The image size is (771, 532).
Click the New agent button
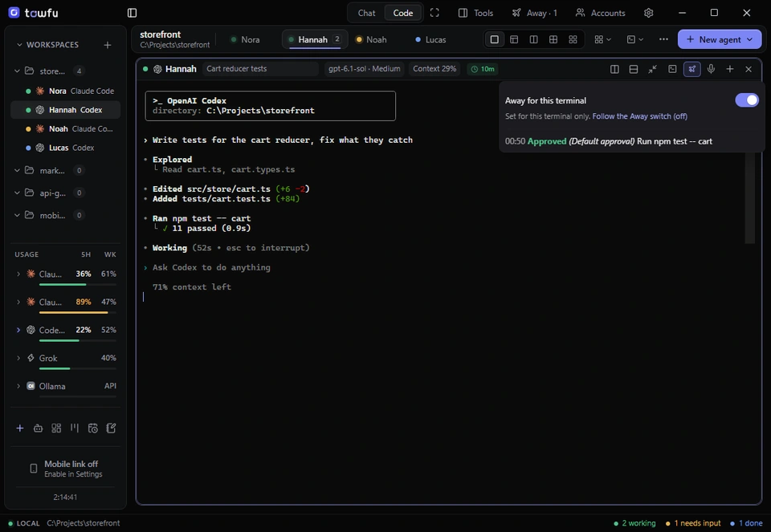click(x=720, y=39)
